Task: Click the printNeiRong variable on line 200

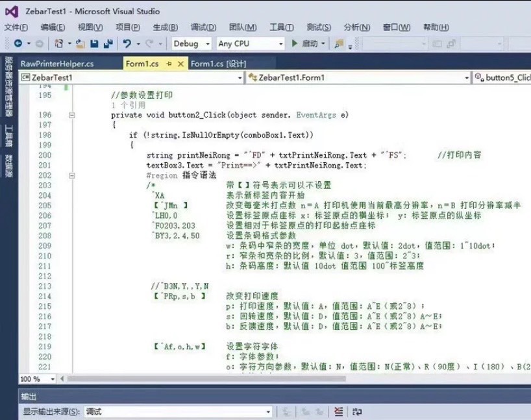Action: pyautogui.click(x=204, y=155)
